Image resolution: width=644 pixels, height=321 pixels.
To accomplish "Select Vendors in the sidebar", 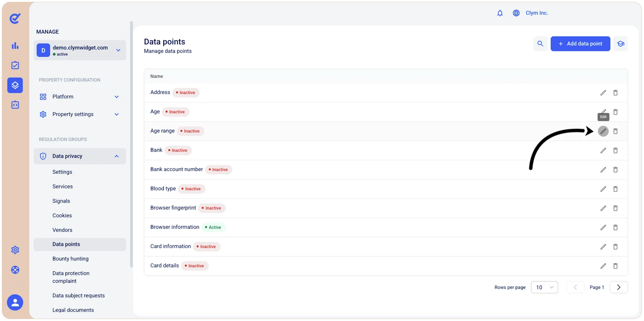I will (x=62, y=230).
